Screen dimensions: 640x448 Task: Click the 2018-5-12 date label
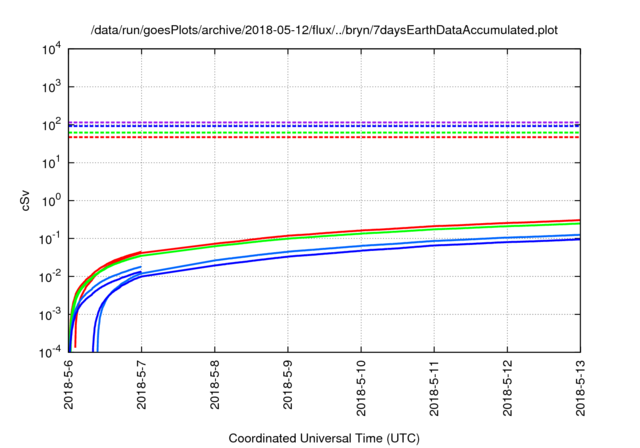(x=507, y=388)
